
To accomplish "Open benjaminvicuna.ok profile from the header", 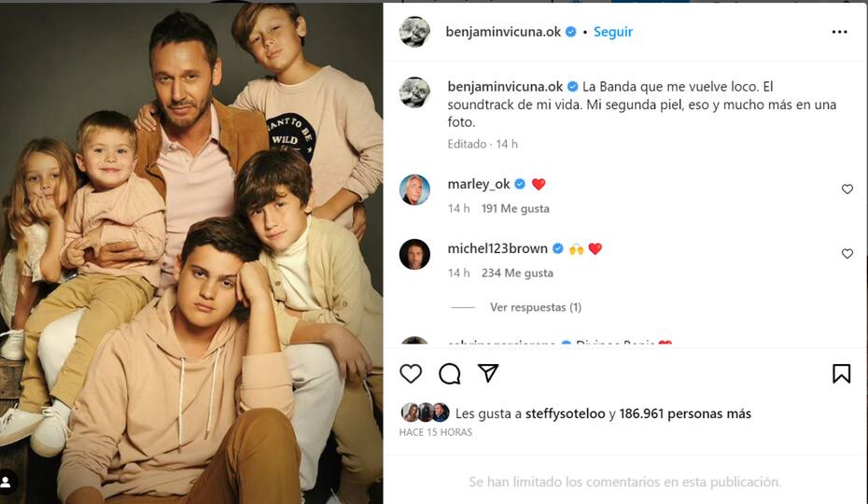I will pyautogui.click(x=503, y=32).
